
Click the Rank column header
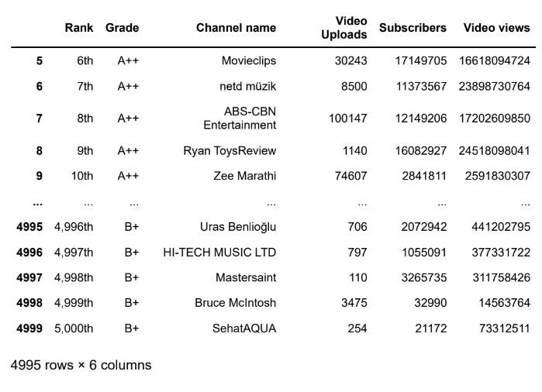79,28
